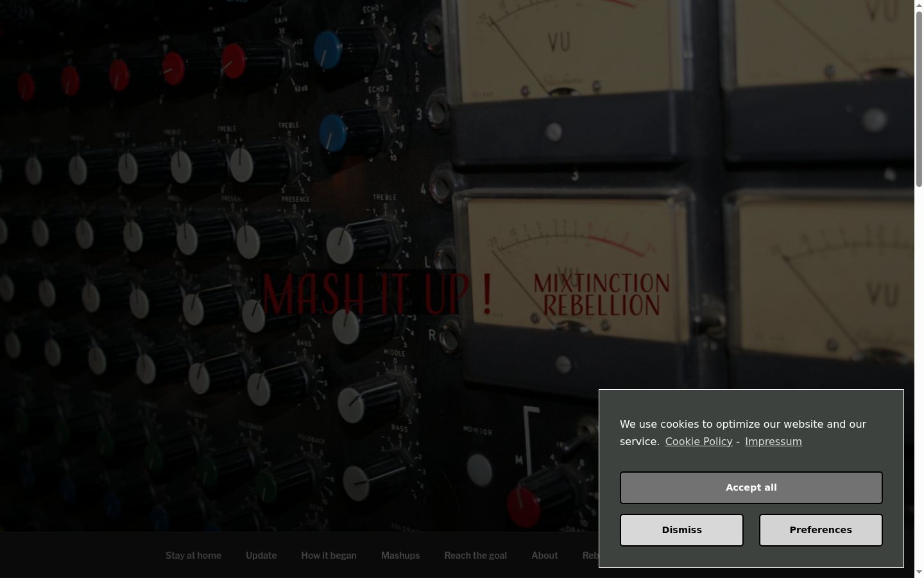
Task: Visit the About page
Action: pyautogui.click(x=545, y=556)
